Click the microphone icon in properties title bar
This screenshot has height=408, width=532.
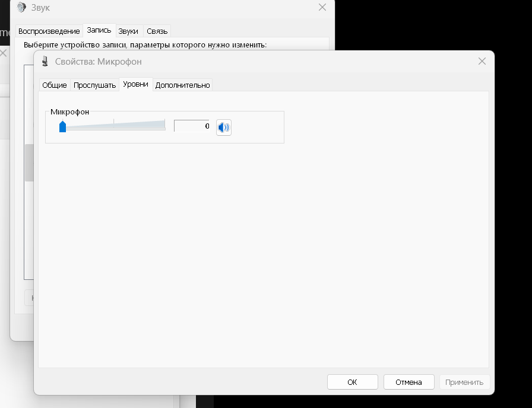coord(45,61)
